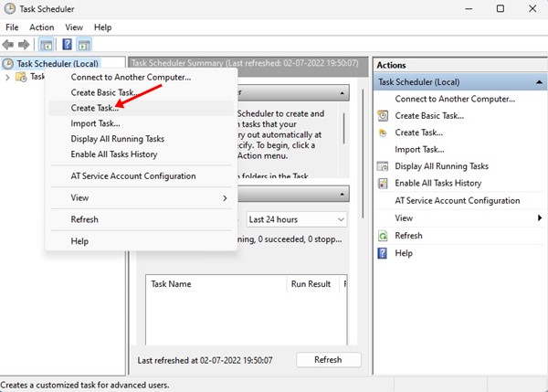
Task: Click the Forward arrow in the toolbar
Action: (26, 44)
